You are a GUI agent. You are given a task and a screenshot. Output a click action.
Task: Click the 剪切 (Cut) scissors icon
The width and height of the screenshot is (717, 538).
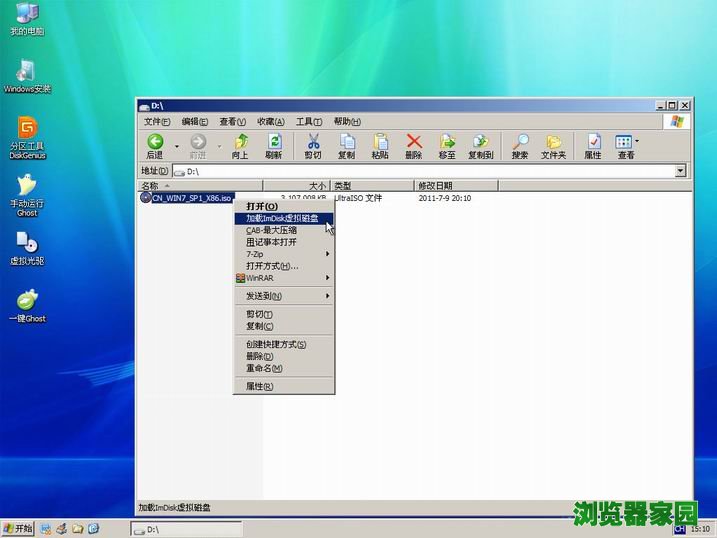[313, 146]
